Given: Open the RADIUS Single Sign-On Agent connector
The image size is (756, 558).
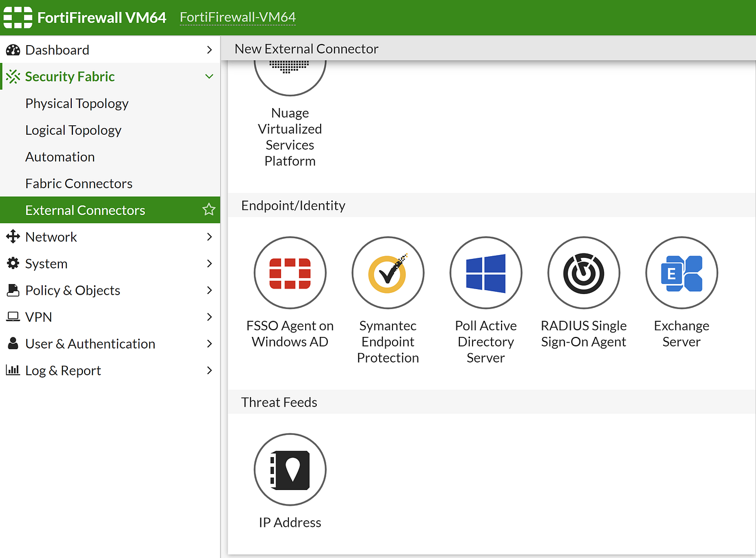Looking at the screenshot, I should tap(583, 273).
